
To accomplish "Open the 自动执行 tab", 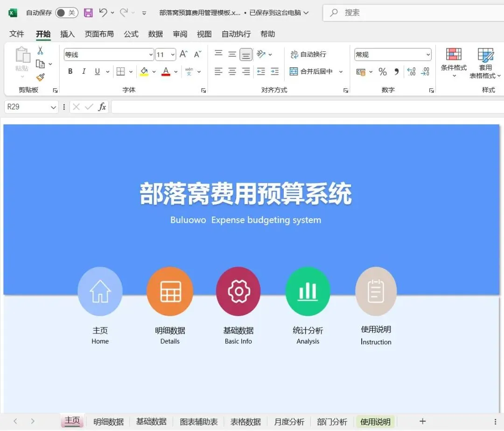I will tap(236, 34).
